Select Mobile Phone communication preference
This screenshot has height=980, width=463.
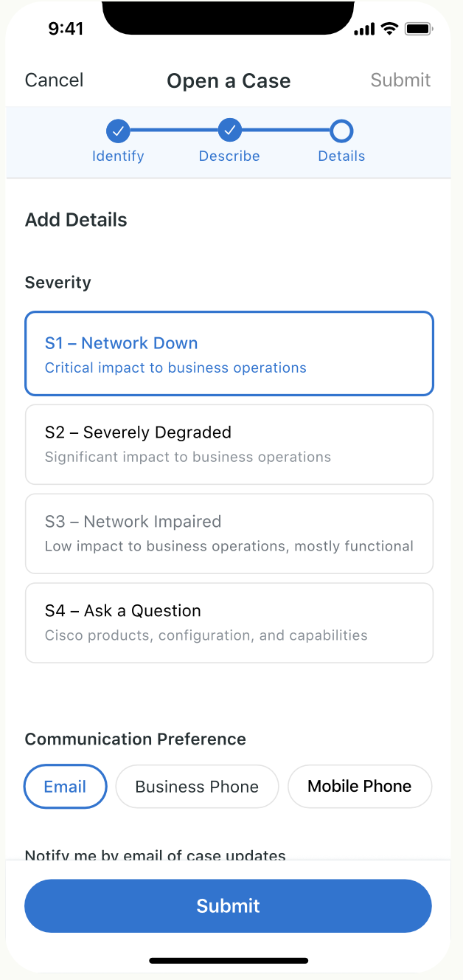pos(360,787)
